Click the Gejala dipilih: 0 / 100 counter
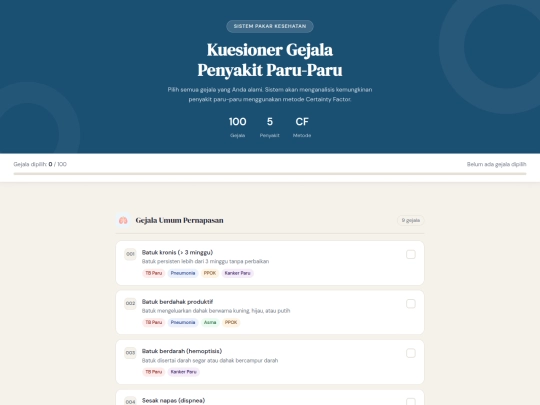 (40, 164)
